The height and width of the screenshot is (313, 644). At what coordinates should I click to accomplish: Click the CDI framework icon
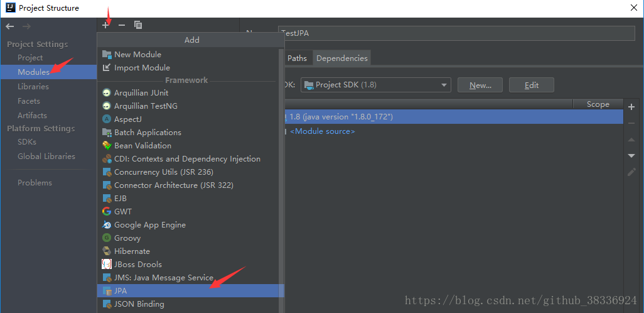(x=107, y=159)
